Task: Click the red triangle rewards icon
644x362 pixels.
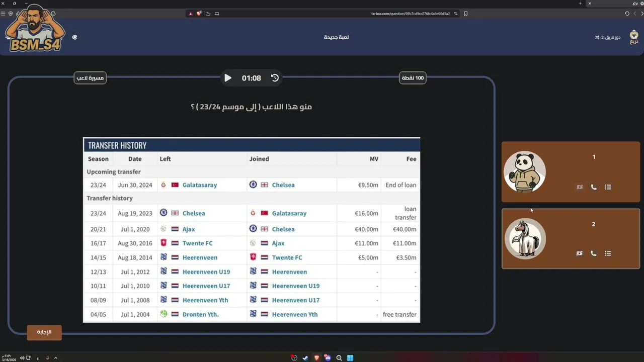Action: (x=190, y=14)
